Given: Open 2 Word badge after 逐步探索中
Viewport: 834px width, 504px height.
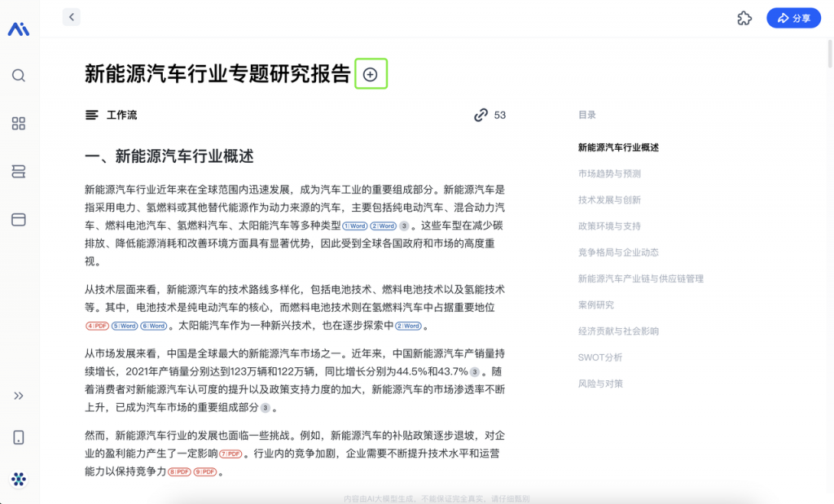Looking at the screenshot, I should (x=409, y=326).
